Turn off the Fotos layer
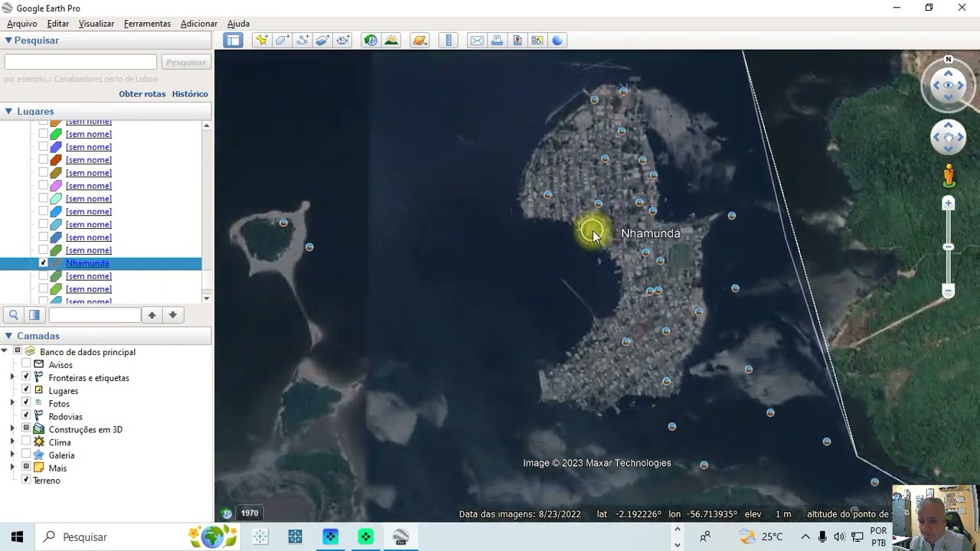 (26, 403)
